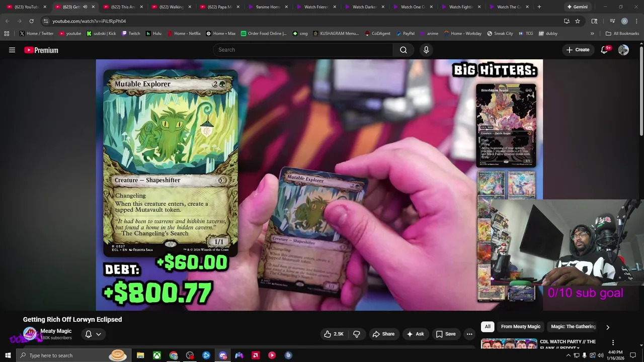This screenshot has width=644, height=362.
Task: Click the page vertical scrollbar
Action: click(641, 90)
